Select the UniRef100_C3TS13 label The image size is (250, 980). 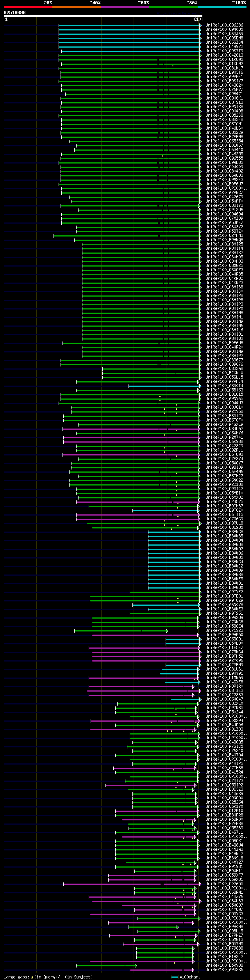tap(224, 103)
